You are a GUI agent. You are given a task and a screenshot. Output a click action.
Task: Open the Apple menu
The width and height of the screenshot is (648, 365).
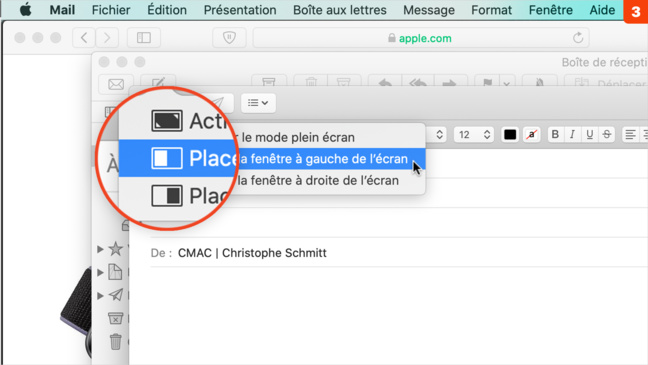coord(26,10)
